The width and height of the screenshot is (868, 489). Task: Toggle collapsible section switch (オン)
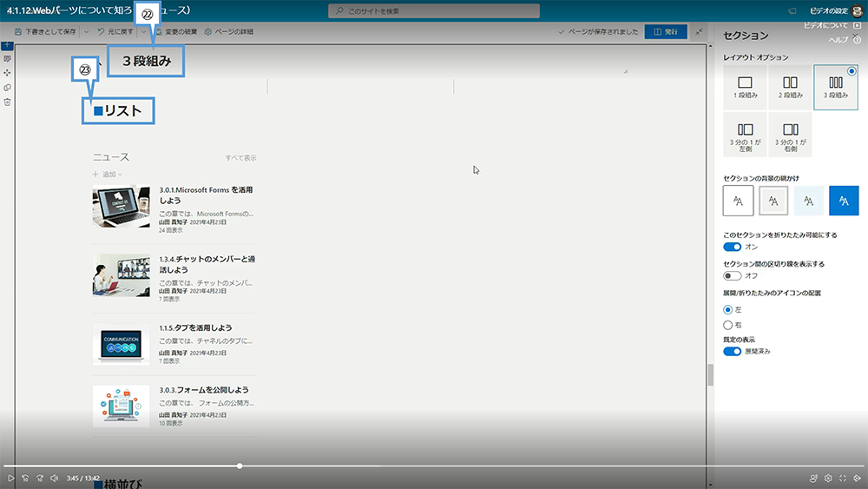pyautogui.click(x=732, y=247)
